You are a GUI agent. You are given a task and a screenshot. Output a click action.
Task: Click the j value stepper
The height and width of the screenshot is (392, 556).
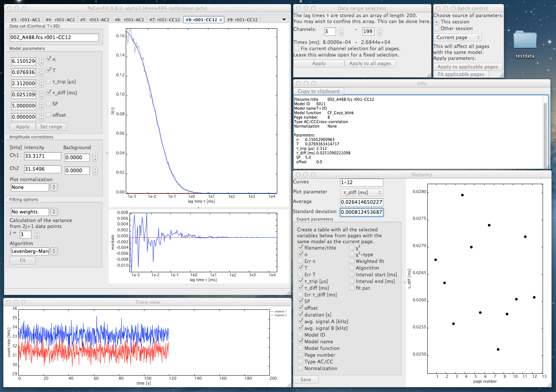tap(37, 235)
